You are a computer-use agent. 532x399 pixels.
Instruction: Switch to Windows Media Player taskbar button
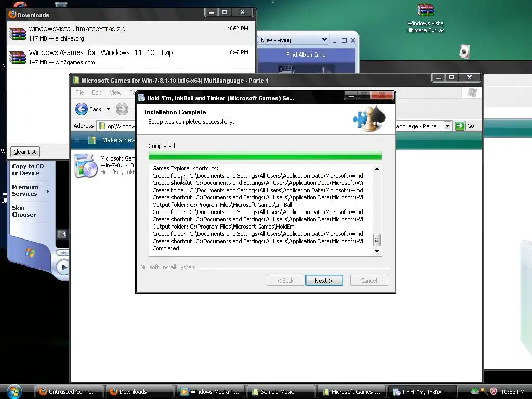pos(210,392)
